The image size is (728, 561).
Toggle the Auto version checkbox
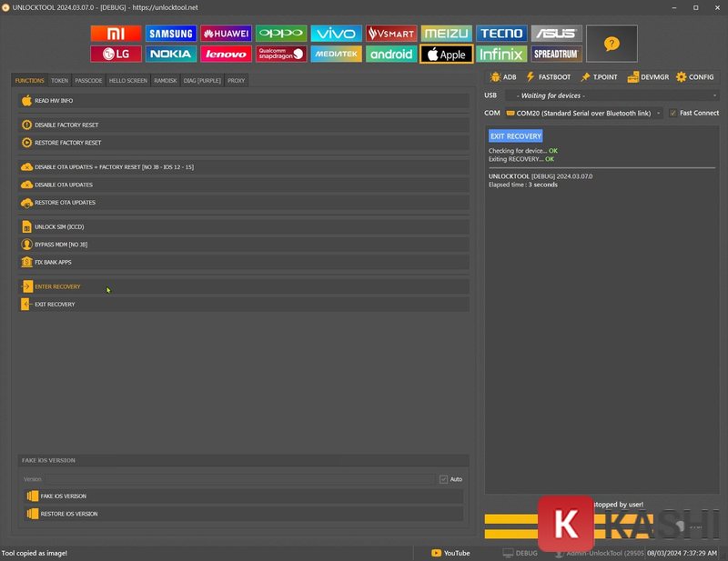443,479
